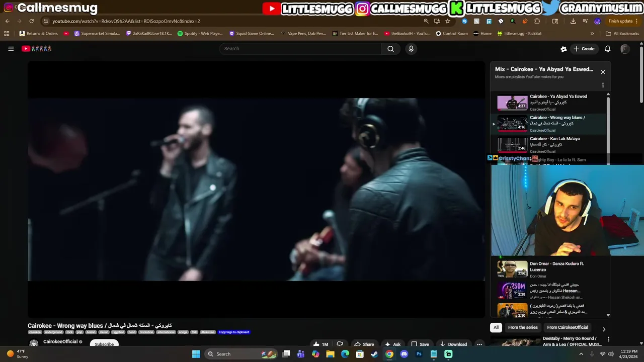Open the weather widget 47°F Sunny
The height and width of the screenshot is (362, 644).
pyautogui.click(x=17, y=354)
